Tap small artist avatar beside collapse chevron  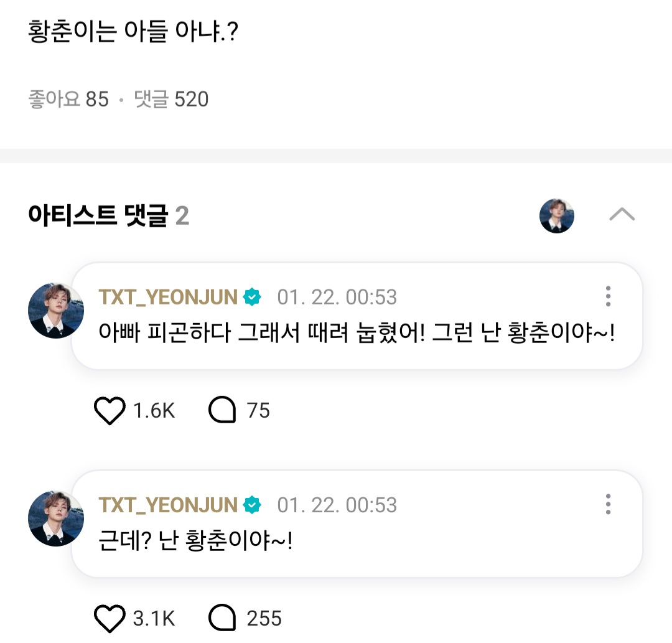[x=556, y=216]
